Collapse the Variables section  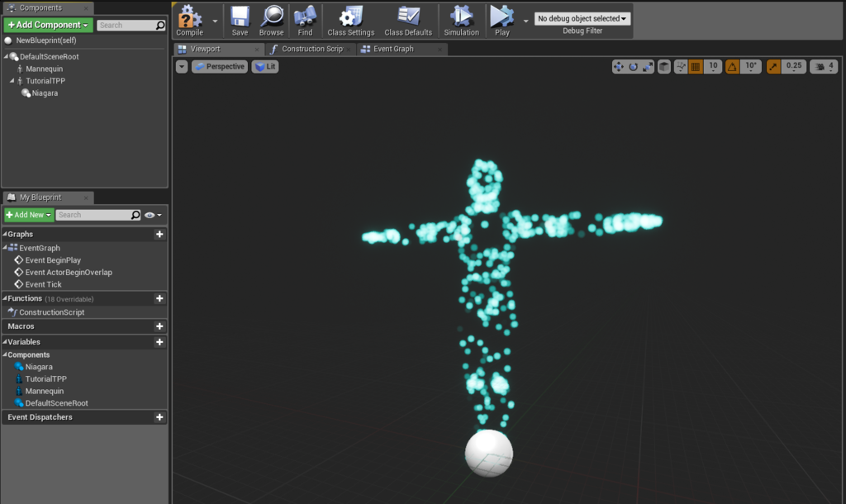5,341
